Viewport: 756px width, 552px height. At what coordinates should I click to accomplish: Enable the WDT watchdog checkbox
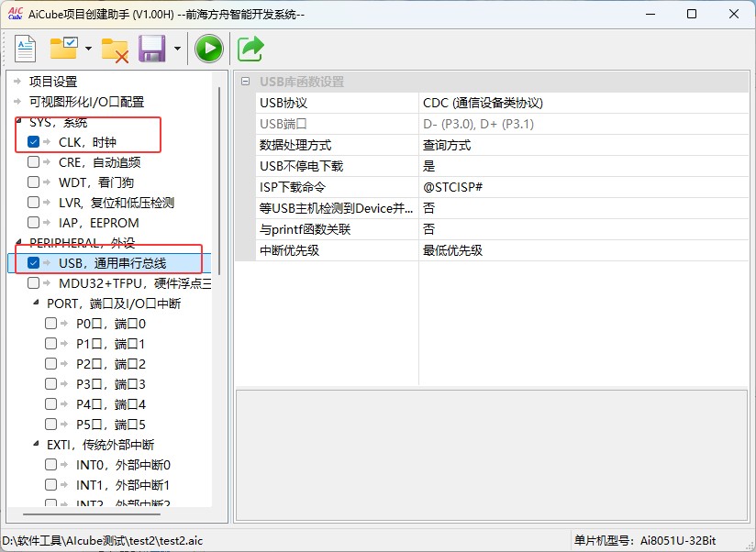(33, 182)
